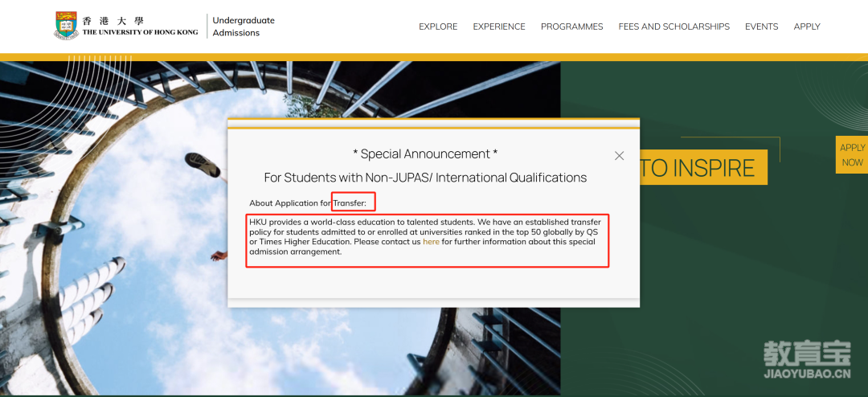868x397 pixels.
Task: Click the Undergraduate Admissions header text
Action: coord(243,27)
